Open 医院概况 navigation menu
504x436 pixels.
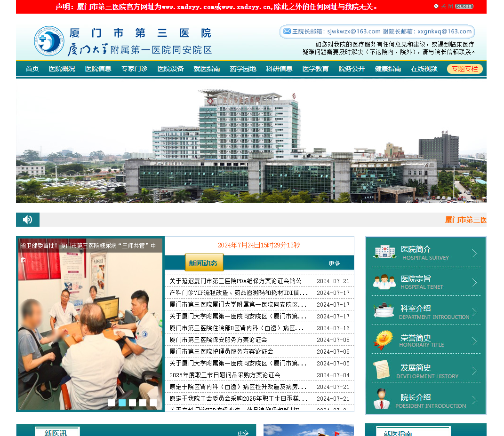tap(62, 69)
